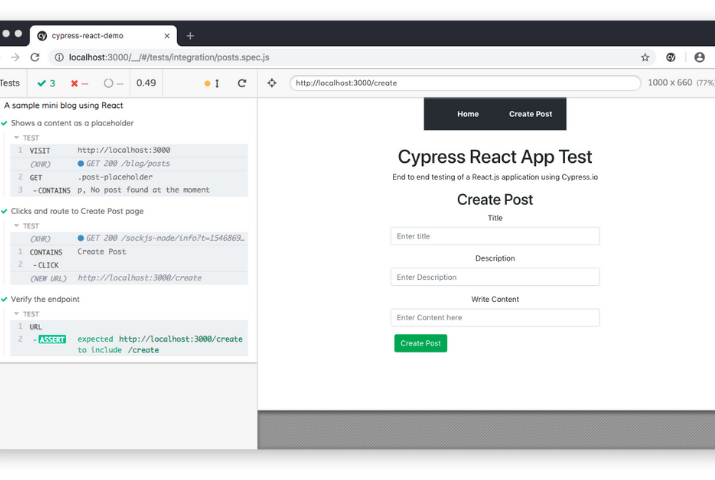
Task: Open the Chrome profile avatar icon
Action: point(699,58)
